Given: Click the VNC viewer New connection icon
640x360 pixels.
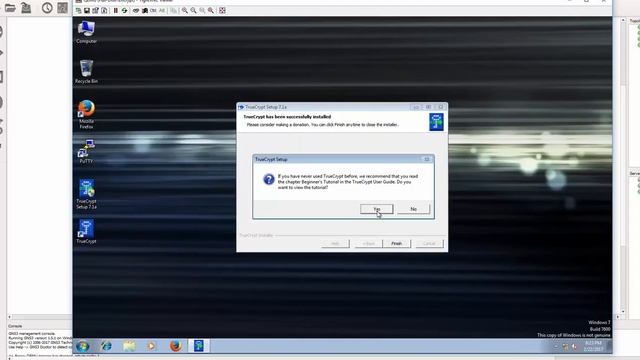Looking at the screenshot, I should tap(78, 11).
